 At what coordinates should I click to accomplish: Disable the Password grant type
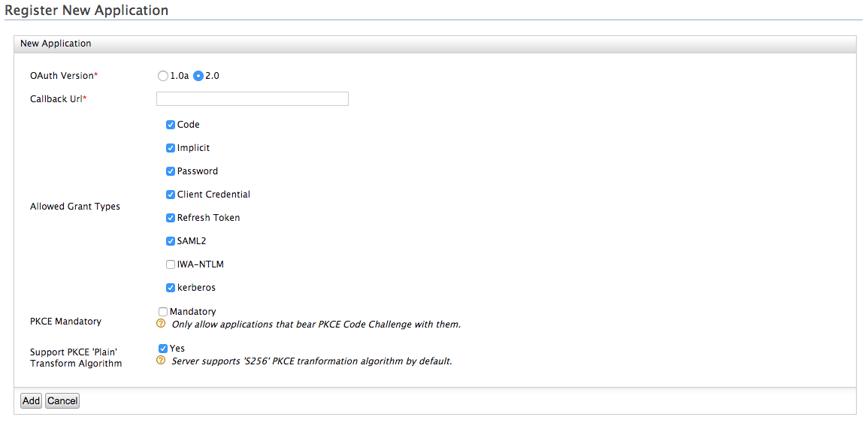click(171, 171)
